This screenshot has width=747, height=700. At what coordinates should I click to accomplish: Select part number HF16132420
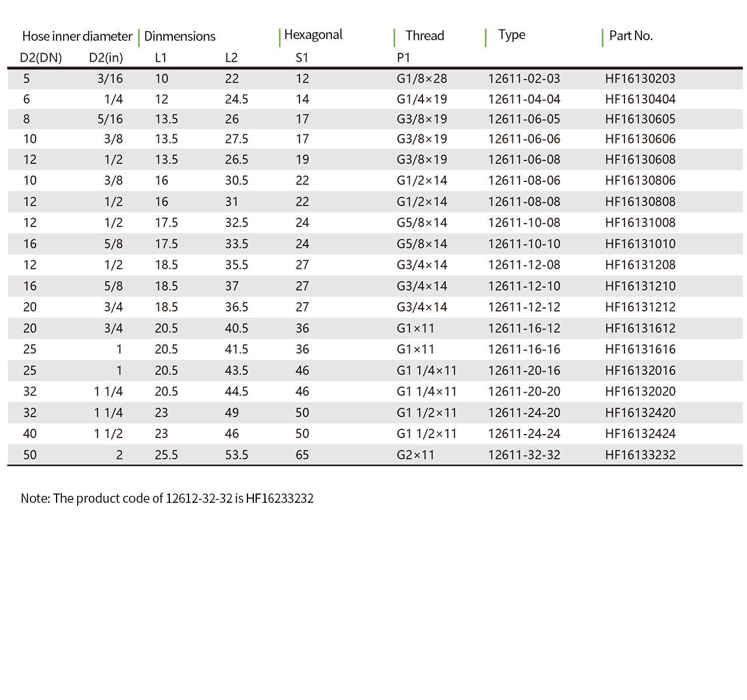pos(640,413)
